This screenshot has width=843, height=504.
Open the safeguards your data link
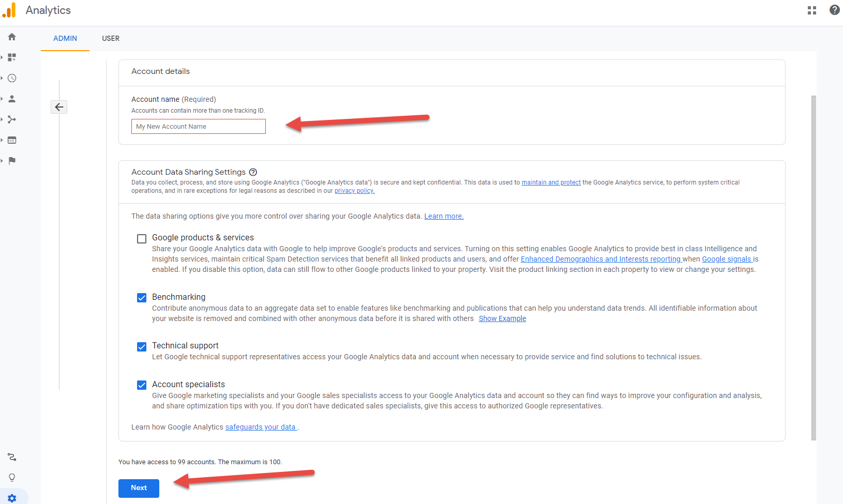coord(260,427)
